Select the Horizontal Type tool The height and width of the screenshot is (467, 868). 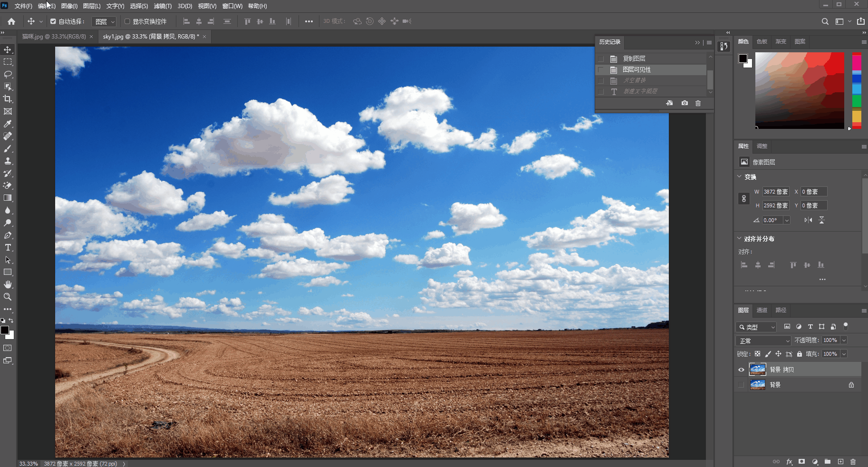[x=8, y=247]
